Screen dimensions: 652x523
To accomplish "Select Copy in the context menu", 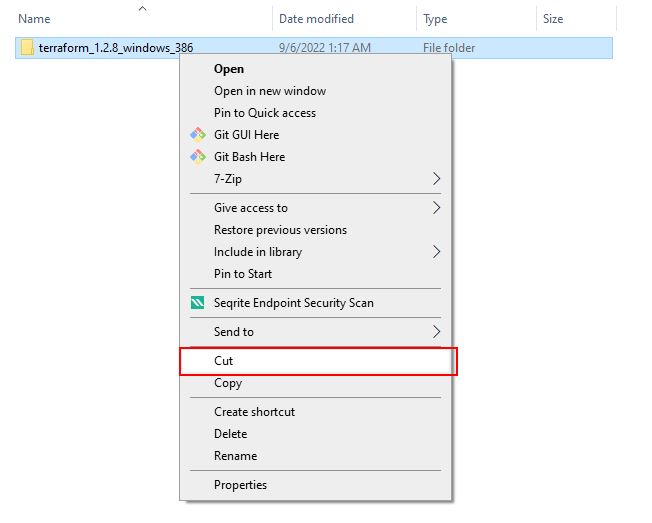I will (228, 383).
